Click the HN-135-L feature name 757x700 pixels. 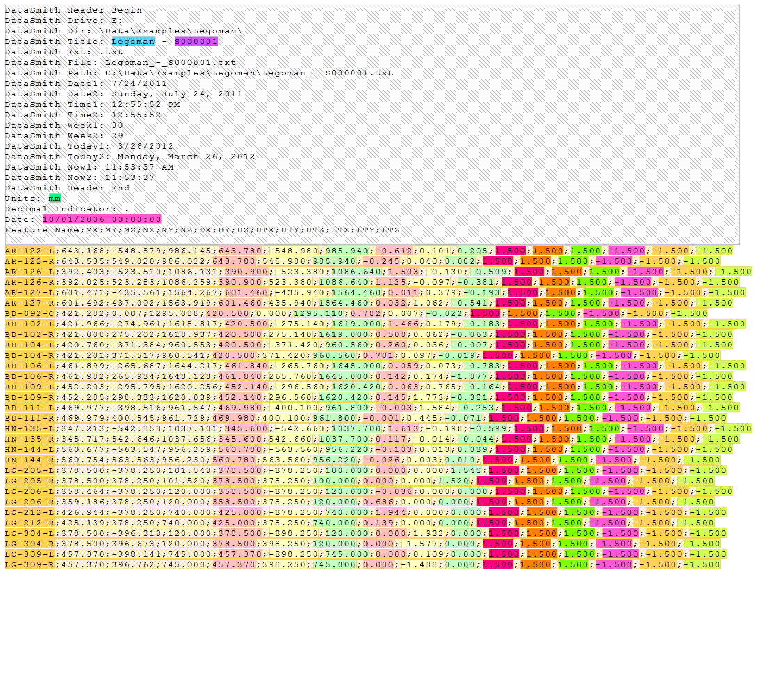pyautogui.click(x=30, y=428)
